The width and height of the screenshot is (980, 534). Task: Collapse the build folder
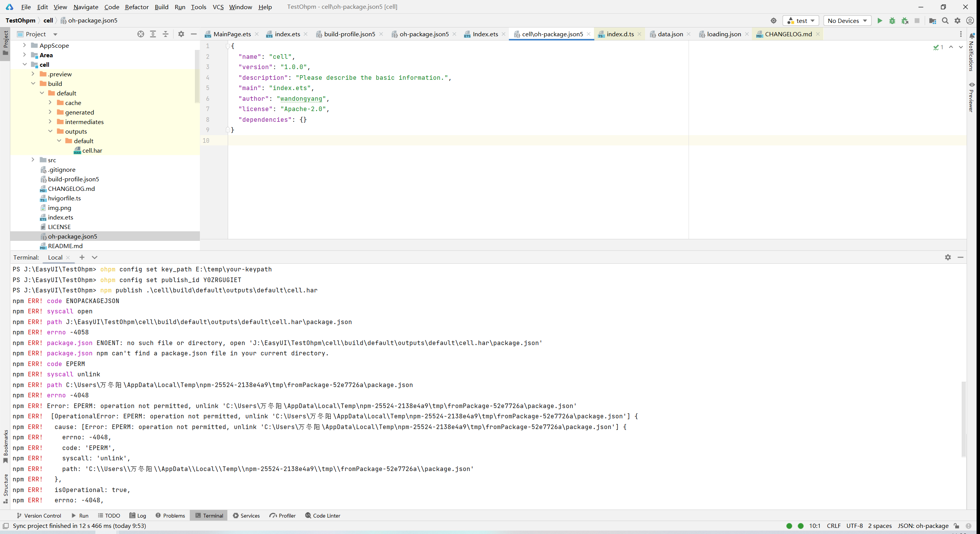point(33,83)
